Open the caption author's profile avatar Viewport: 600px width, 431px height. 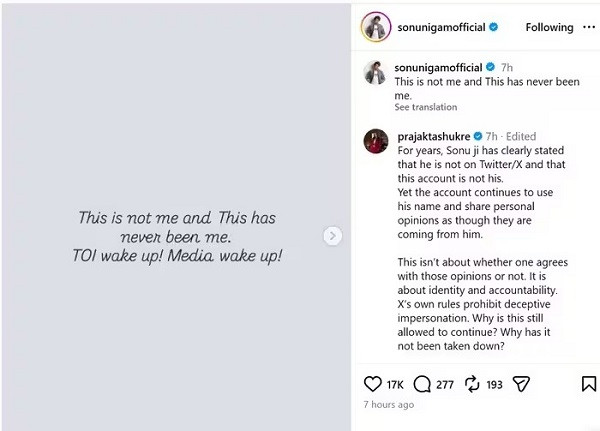coord(375,72)
